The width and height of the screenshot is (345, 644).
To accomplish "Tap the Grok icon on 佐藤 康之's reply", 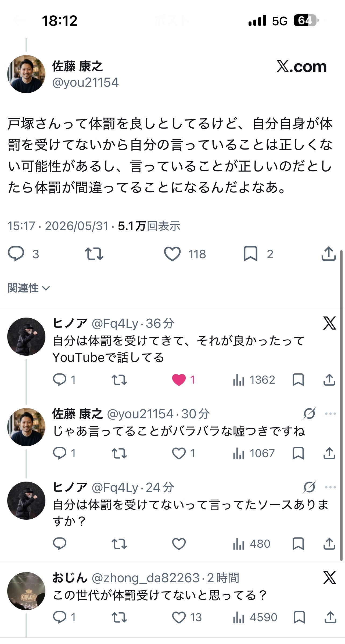I will click(x=309, y=414).
